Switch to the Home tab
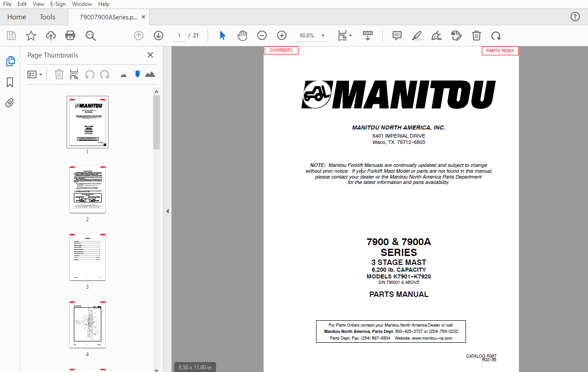The image size is (588, 372). tap(17, 17)
